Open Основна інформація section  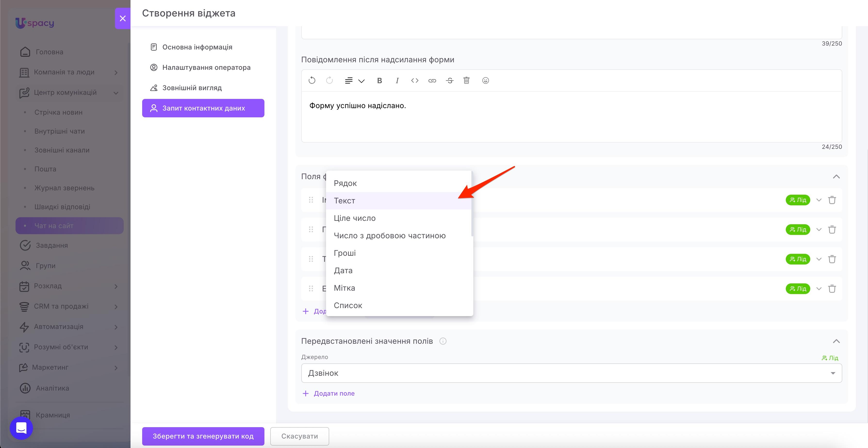(203, 47)
